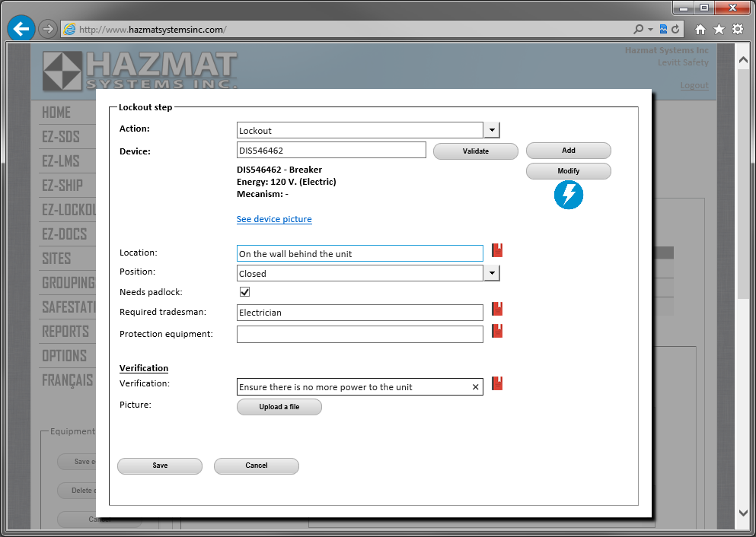Clear the Verification field with the X
The width and height of the screenshot is (756, 537).
click(475, 387)
